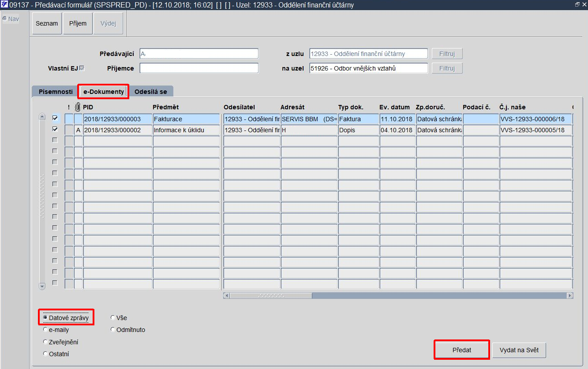The height and width of the screenshot is (369, 588).
Task: Click the horizontal scrollbar thumb of the table
Action: coord(271,295)
